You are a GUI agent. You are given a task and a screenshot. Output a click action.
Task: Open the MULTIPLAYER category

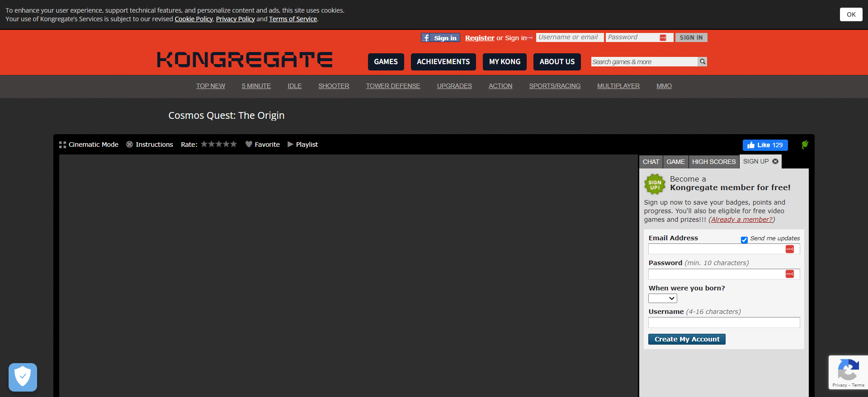618,86
